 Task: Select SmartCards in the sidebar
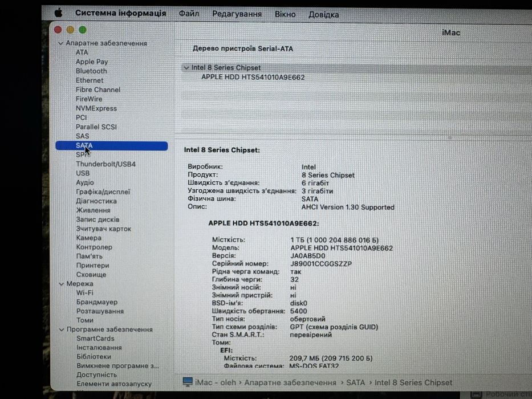[x=95, y=339]
